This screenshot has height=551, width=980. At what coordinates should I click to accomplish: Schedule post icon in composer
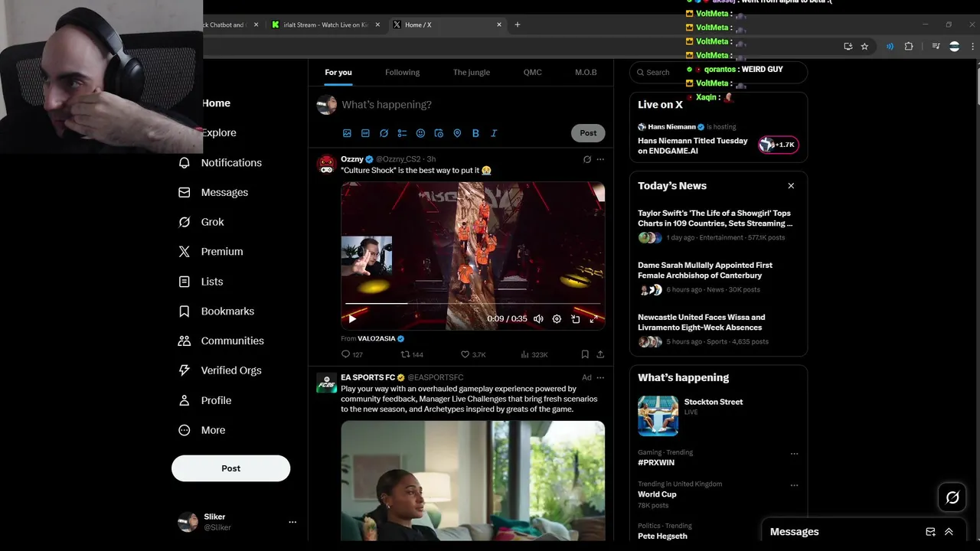tap(439, 133)
